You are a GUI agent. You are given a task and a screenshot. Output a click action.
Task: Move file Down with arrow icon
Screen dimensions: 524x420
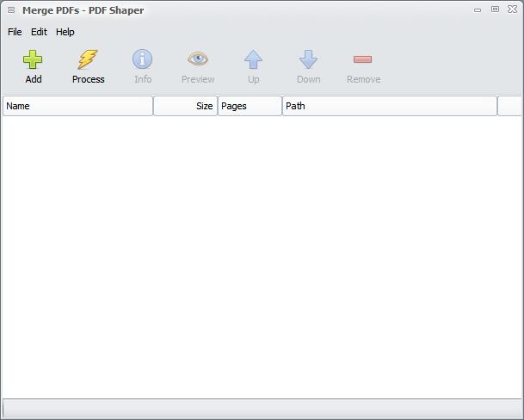[308, 59]
